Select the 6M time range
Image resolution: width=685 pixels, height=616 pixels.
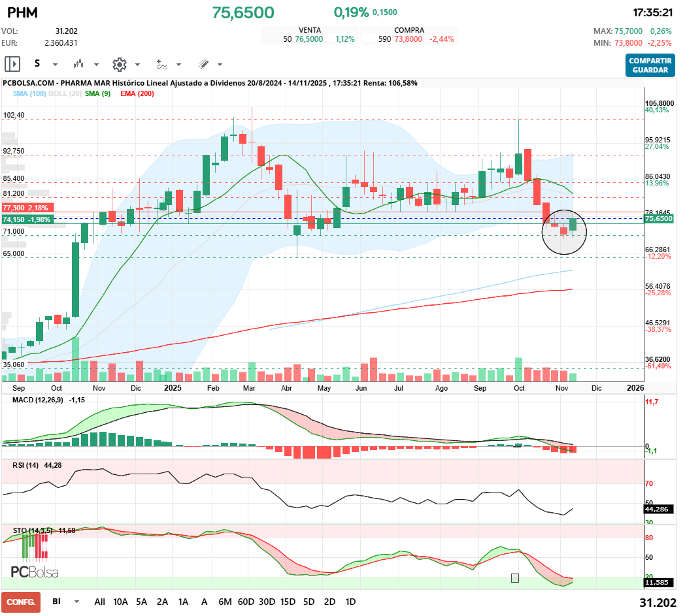(225, 602)
